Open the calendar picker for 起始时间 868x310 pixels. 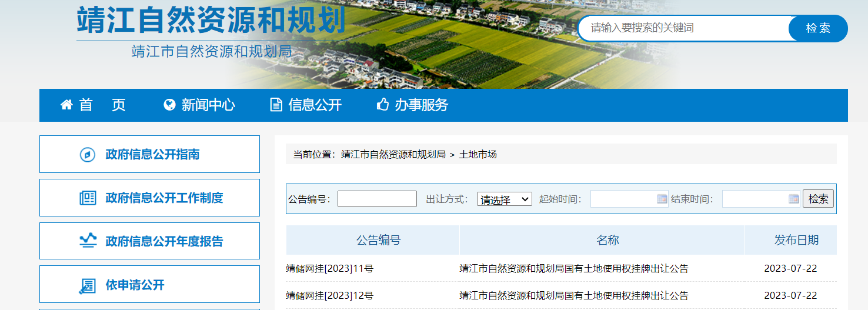[x=662, y=199]
